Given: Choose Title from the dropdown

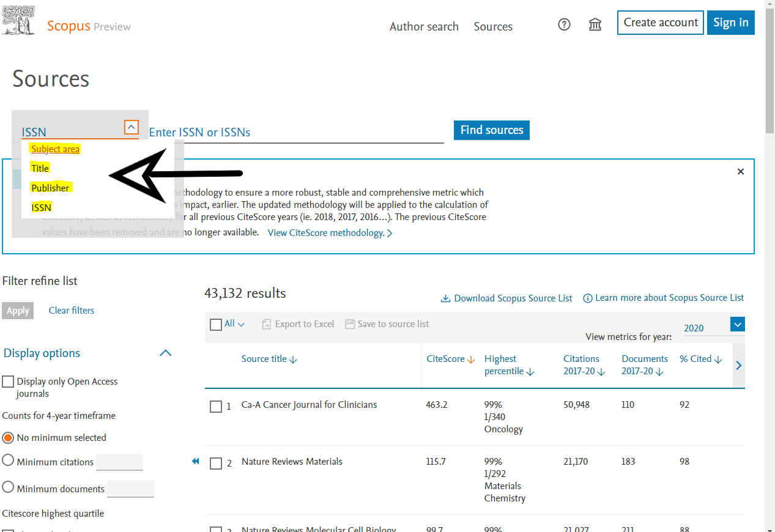Looking at the screenshot, I should pos(40,168).
